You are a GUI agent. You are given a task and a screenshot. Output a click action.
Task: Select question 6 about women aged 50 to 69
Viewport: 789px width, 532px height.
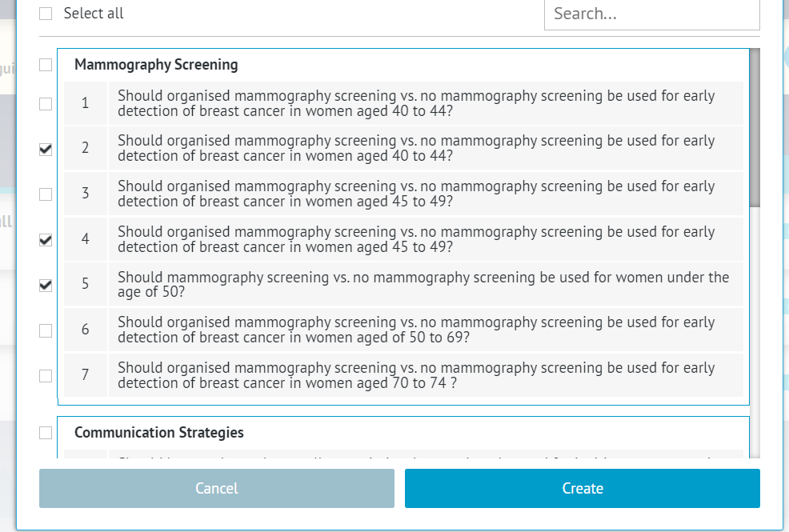[x=416, y=330]
